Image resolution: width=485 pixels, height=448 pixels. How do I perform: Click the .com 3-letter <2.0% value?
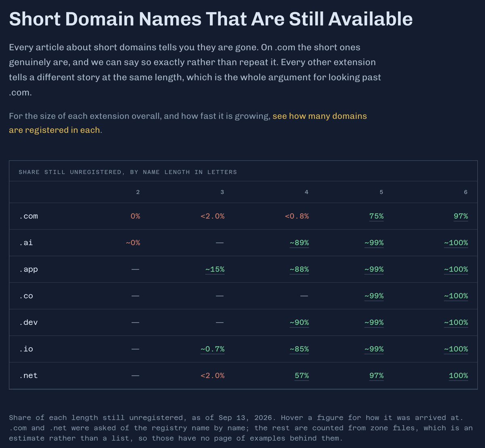point(213,216)
